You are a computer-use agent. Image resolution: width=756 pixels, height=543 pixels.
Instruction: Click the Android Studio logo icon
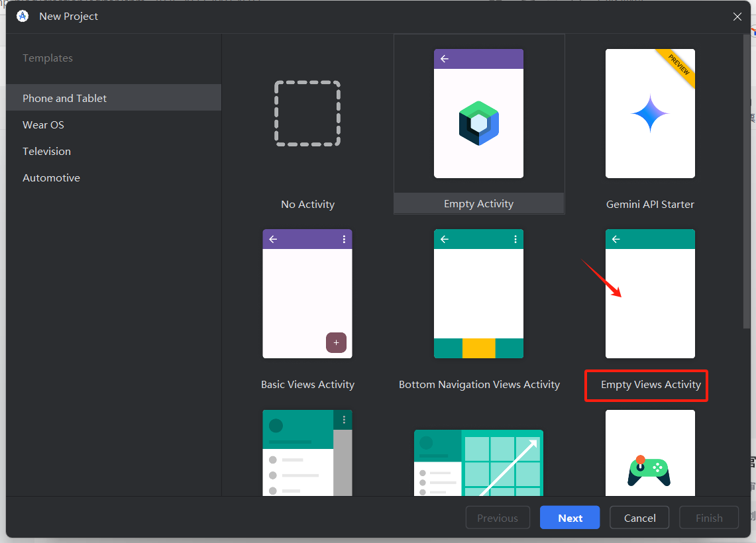pos(23,16)
